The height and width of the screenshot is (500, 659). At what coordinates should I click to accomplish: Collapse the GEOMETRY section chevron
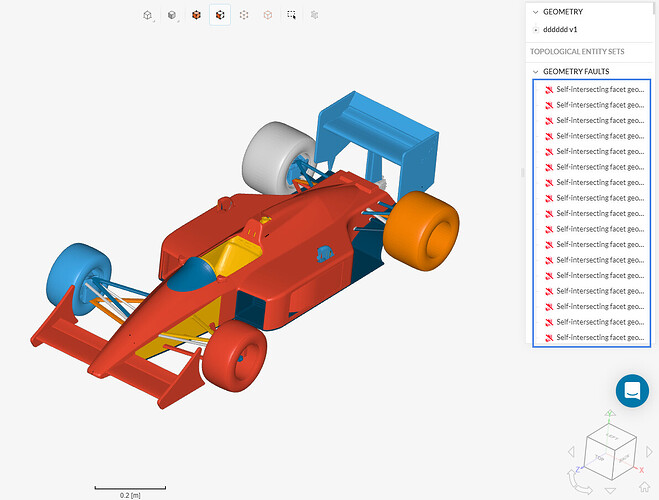coord(535,12)
